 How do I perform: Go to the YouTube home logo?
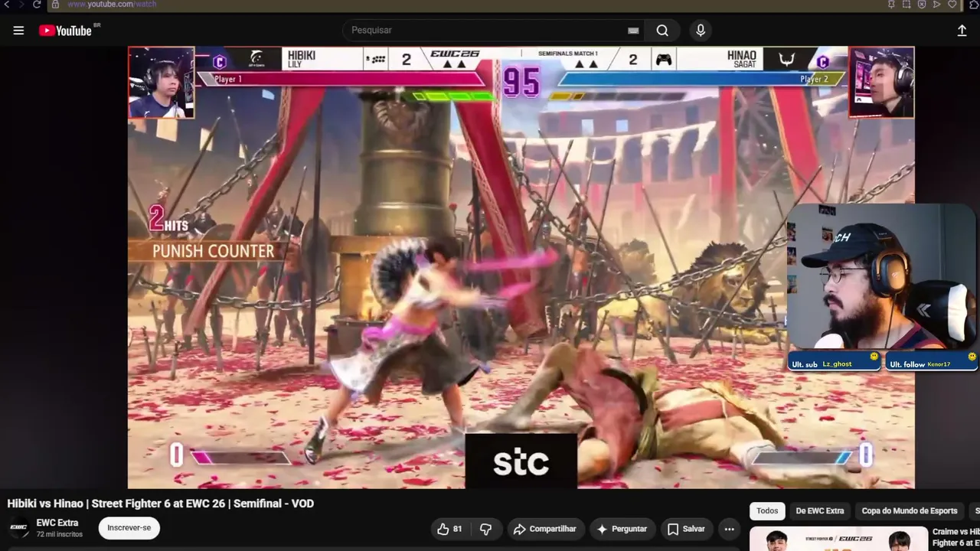66,31
